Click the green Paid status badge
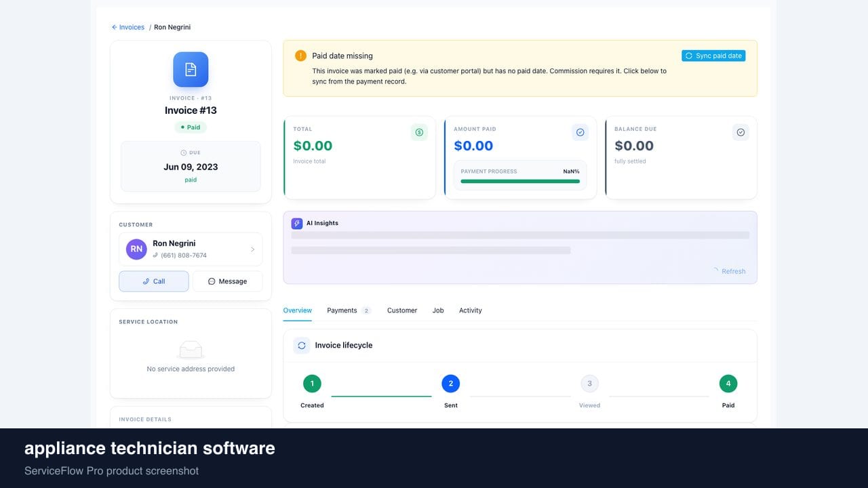This screenshot has width=868, height=488. tap(191, 127)
